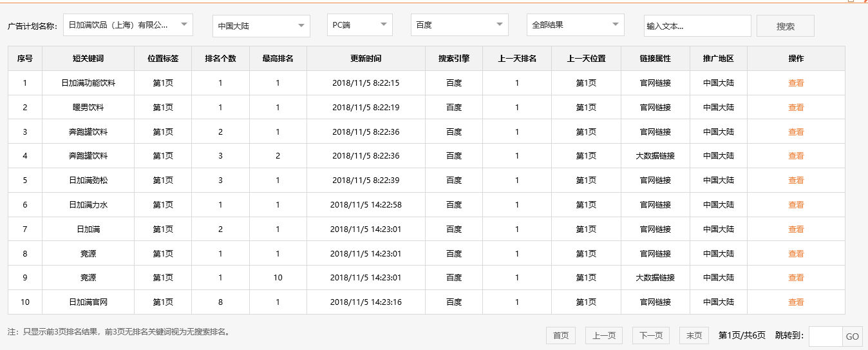The width and height of the screenshot is (868, 350).
Task: Click the 第1页/共6页 page indicator
Action: tap(742, 335)
